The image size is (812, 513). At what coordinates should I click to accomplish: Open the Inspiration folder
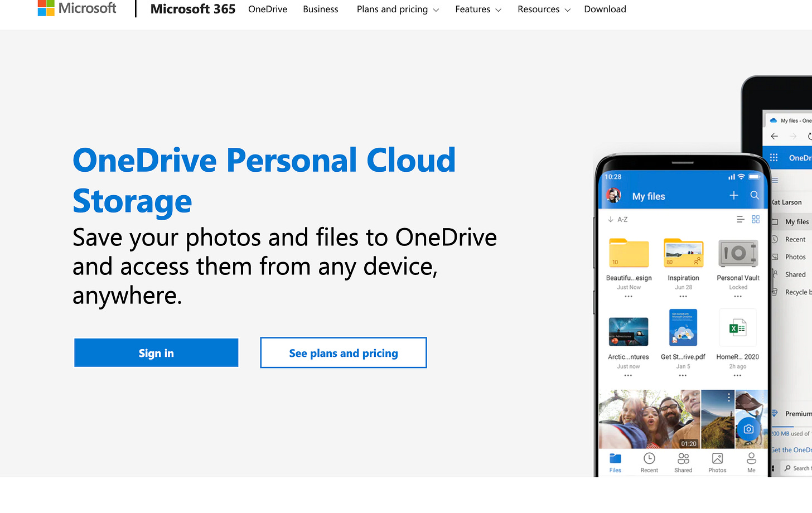click(x=683, y=253)
